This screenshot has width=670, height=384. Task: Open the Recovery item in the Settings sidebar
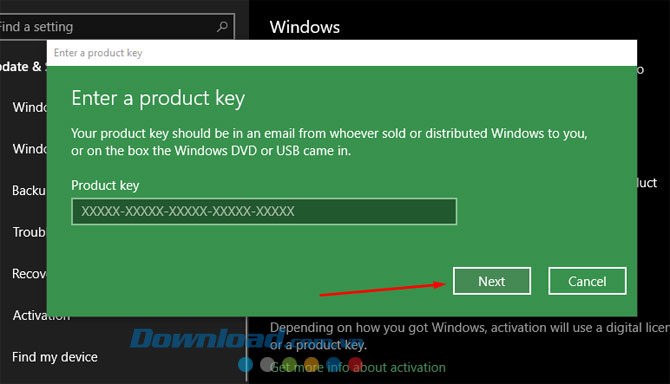point(29,273)
